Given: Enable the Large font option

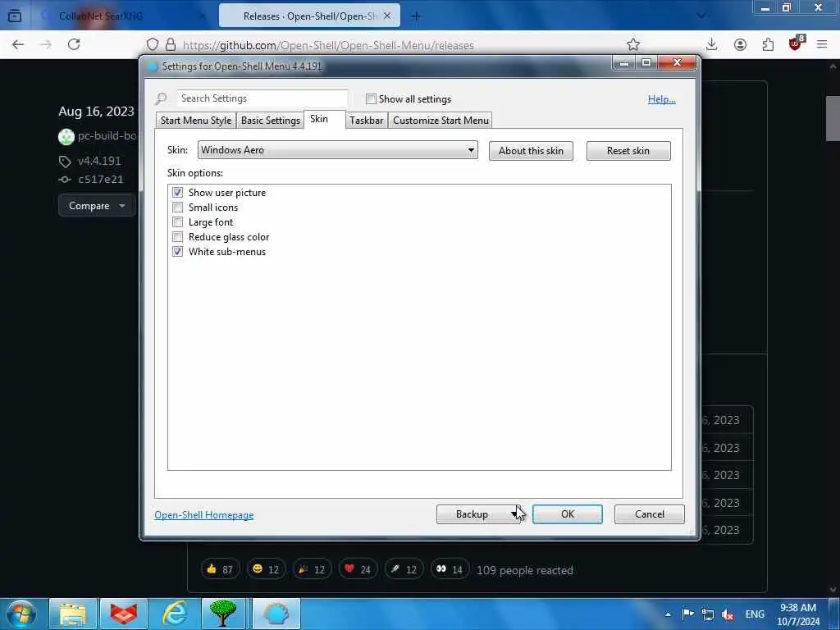Looking at the screenshot, I should (x=177, y=222).
